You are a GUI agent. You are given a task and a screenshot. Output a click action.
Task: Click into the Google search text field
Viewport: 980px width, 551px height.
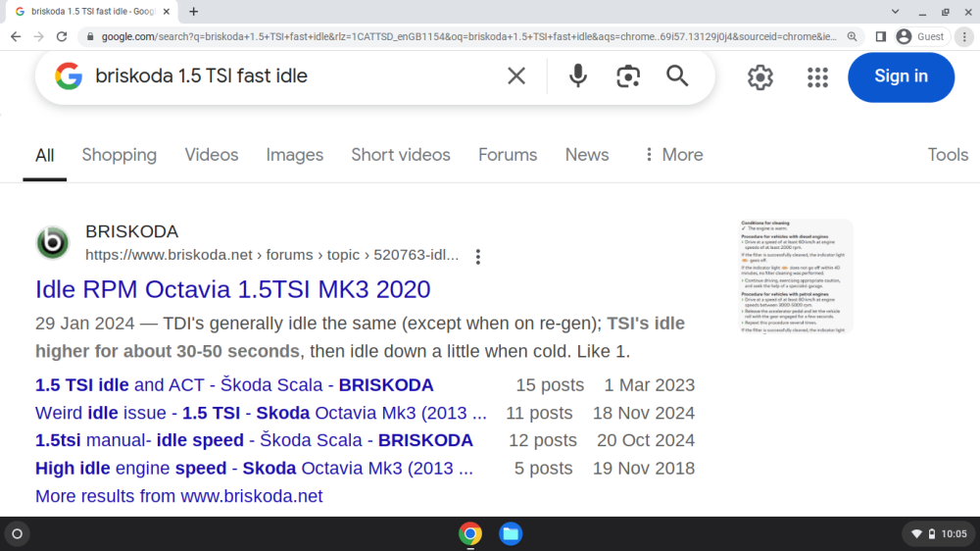294,76
